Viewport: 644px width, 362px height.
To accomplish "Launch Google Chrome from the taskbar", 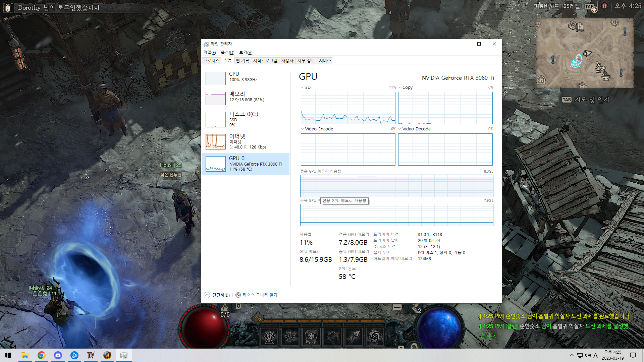I will (x=42, y=355).
